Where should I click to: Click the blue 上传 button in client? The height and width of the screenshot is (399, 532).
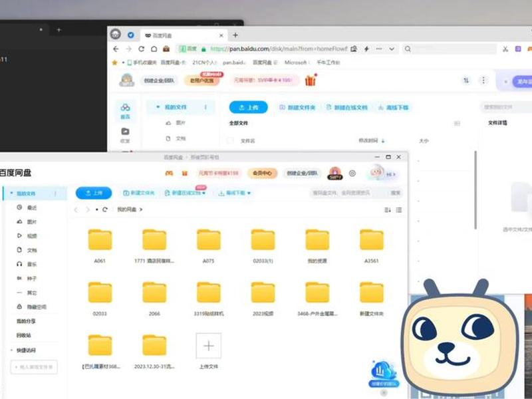(94, 193)
